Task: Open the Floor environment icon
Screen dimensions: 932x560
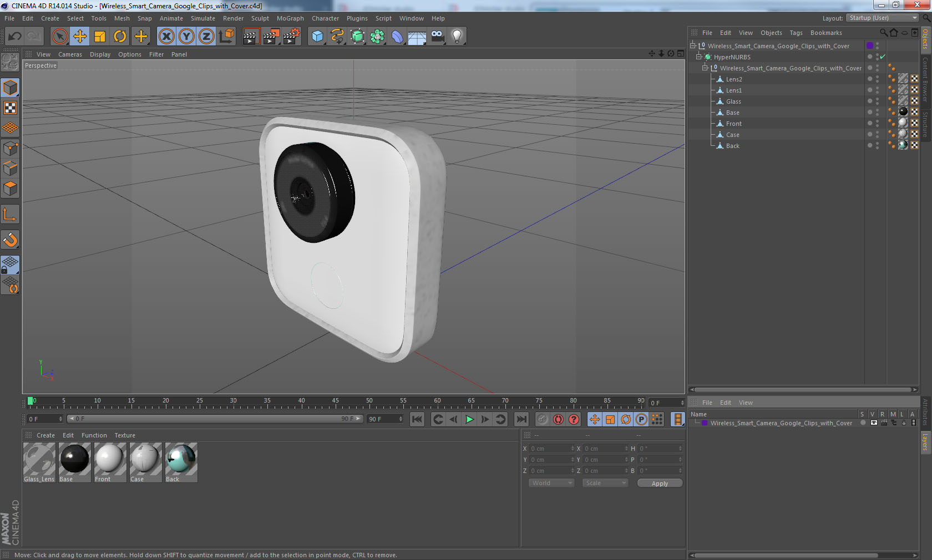Action: pyautogui.click(x=417, y=37)
